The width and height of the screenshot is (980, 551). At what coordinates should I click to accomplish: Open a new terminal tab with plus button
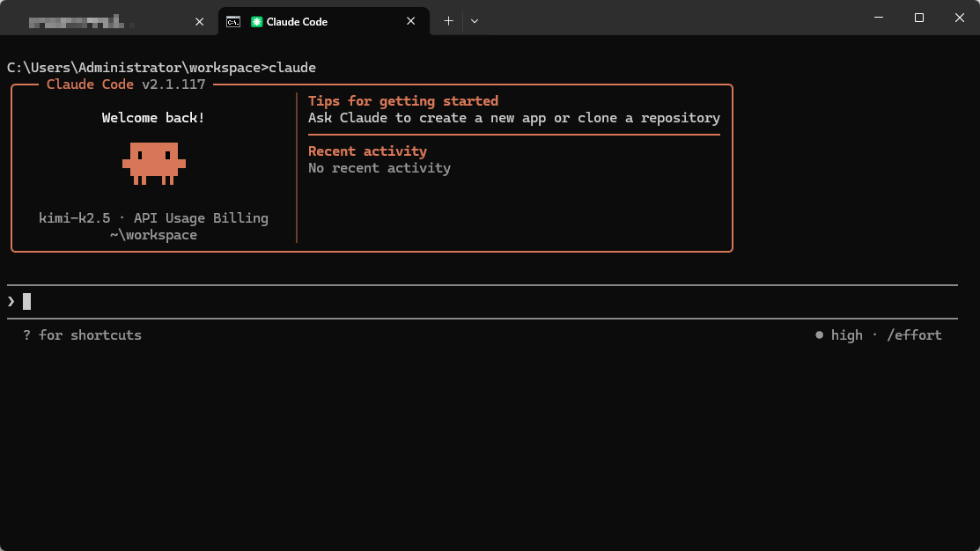tap(448, 21)
